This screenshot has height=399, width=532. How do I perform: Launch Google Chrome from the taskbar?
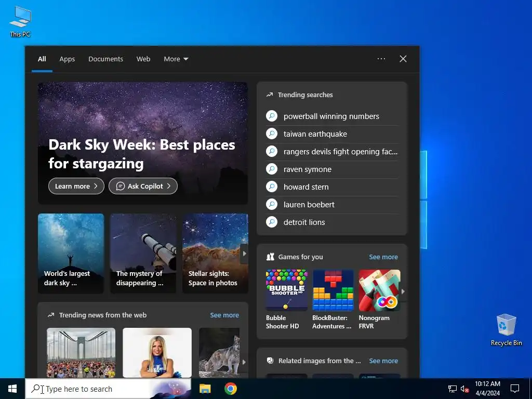[231, 389]
